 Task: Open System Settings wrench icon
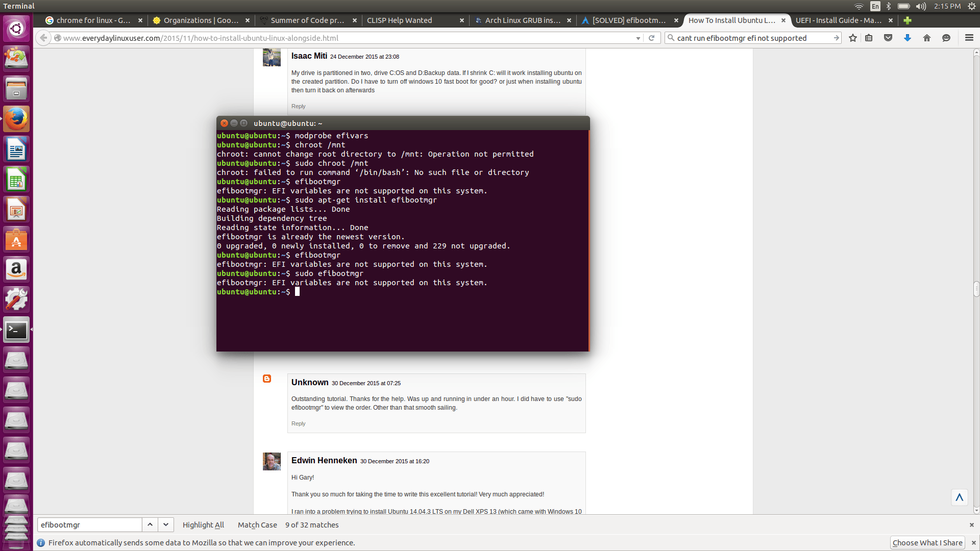pyautogui.click(x=16, y=299)
